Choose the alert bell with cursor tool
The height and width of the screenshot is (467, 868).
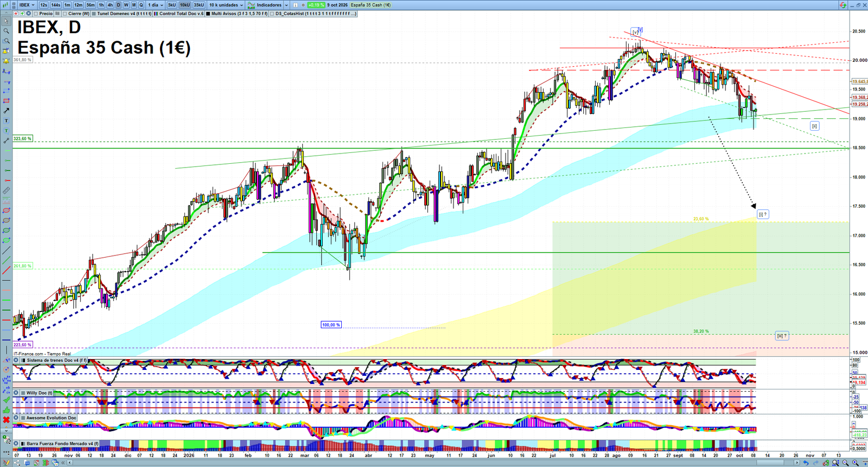click(x=7, y=51)
